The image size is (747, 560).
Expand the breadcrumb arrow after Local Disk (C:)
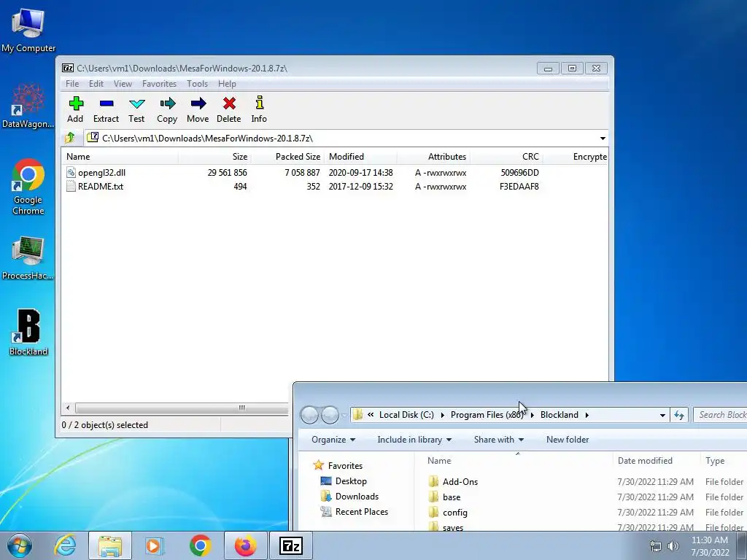[x=443, y=415]
